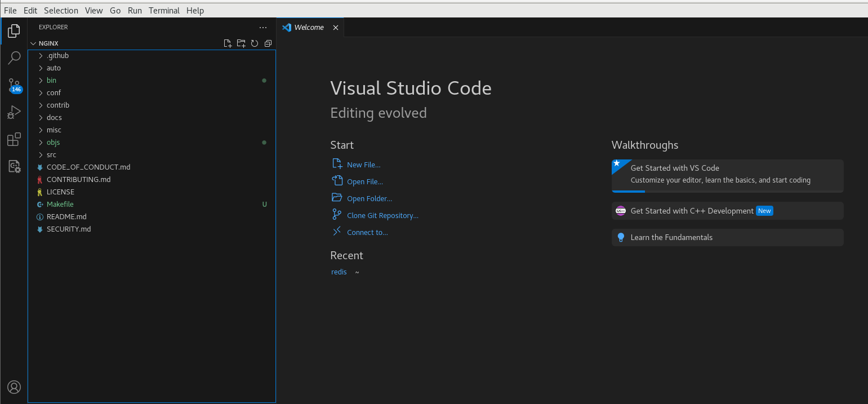
Task: Open the Explorer view in activity bar
Action: click(14, 31)
